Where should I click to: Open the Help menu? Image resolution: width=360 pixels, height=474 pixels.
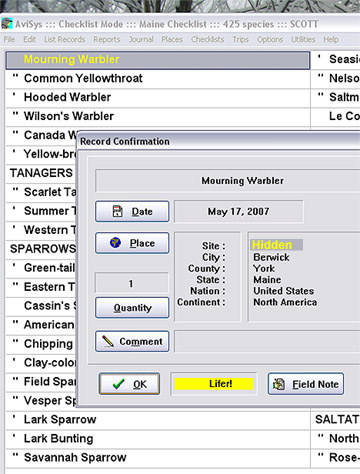pos(331,39)
